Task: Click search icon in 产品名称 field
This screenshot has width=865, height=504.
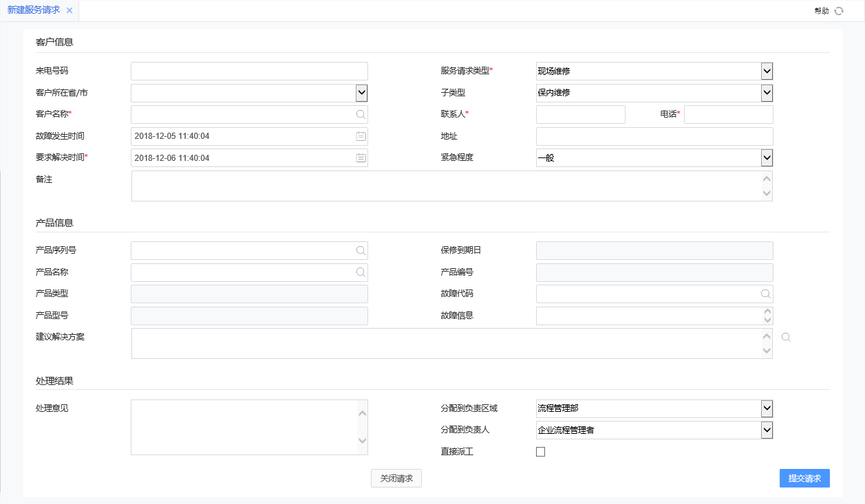Action: pos(361,272)
